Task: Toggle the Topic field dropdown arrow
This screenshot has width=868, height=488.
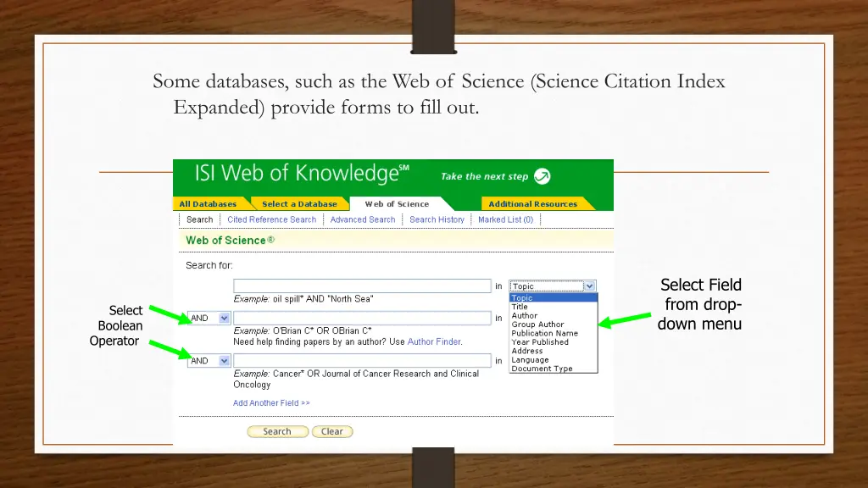Action: point(590,286)
